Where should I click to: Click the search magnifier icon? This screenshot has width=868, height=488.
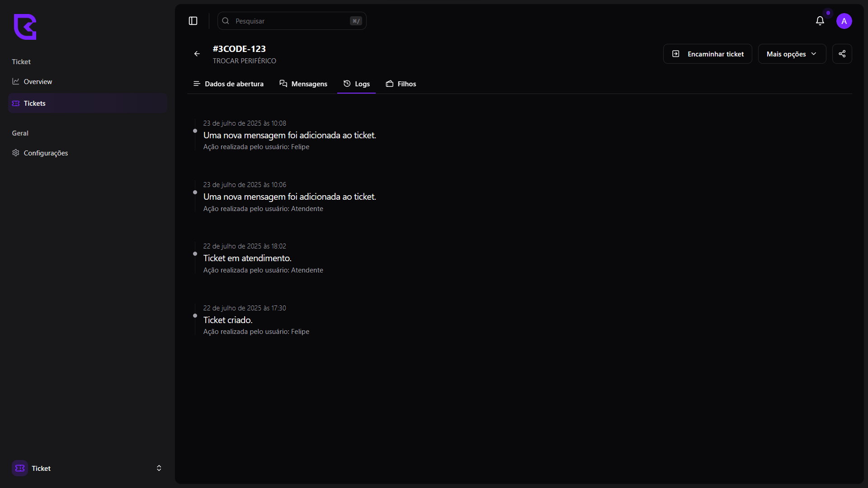click(x=226, y=21)
